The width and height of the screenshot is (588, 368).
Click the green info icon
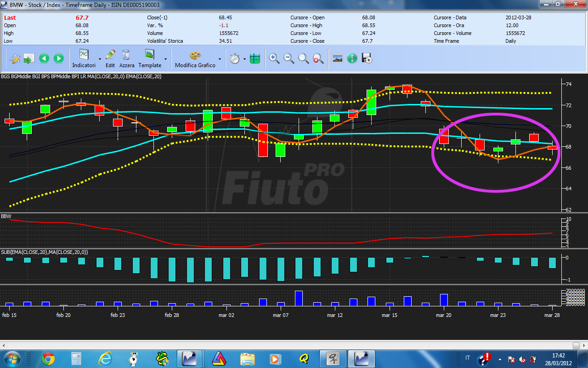coord(352,58)
